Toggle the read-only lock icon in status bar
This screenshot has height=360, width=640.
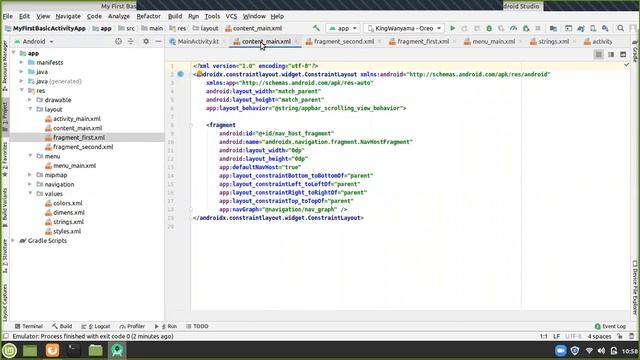pyautogui.click(x=620, y=336)
